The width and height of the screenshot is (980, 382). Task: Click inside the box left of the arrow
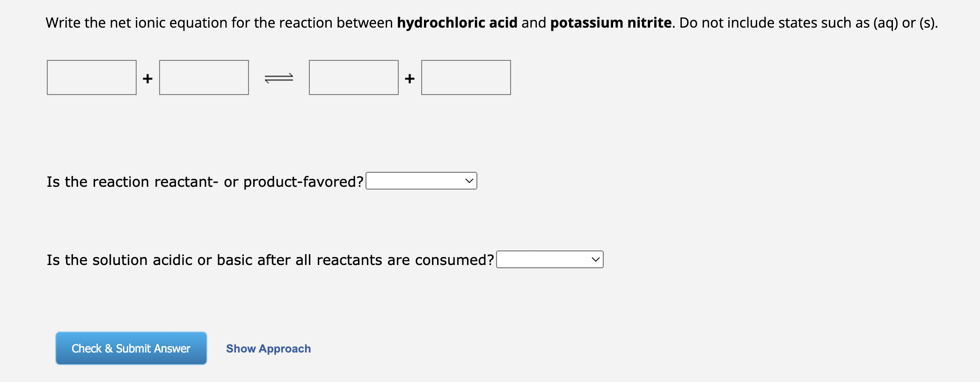(x=204, y=77)
